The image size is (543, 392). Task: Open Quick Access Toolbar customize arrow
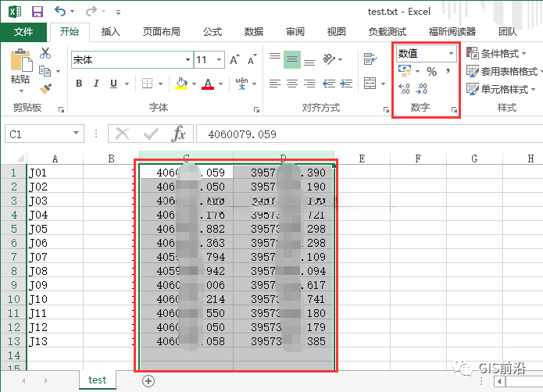[119, 12]
